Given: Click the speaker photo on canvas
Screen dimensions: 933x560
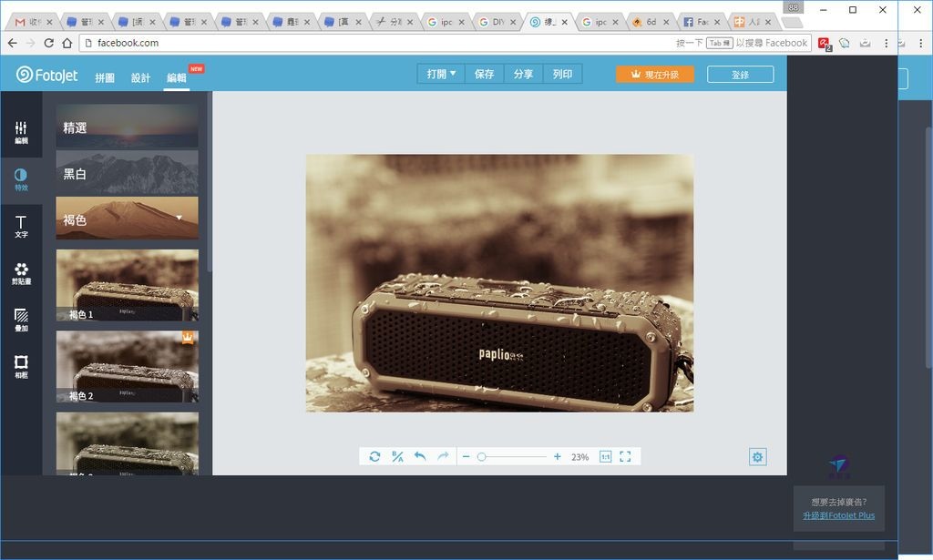Looking at the screenshot, I should (499, 283).
